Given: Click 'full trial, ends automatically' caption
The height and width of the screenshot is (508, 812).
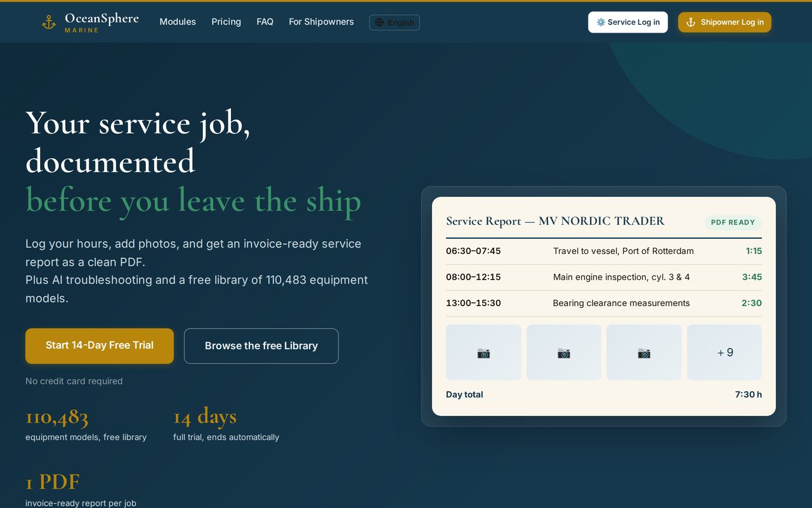Looking at the screenshot, I should coord(226,437).
